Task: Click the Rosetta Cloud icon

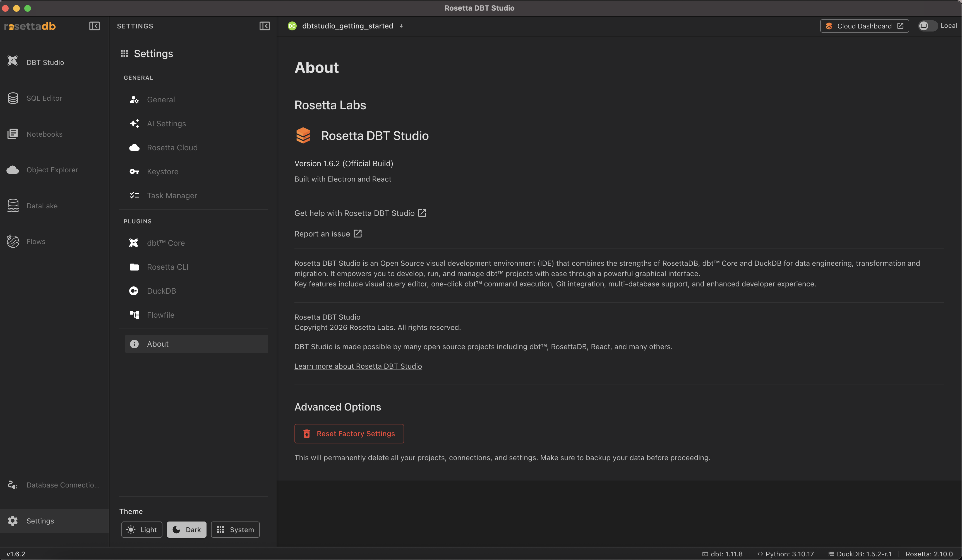Action: click(134, 148)
